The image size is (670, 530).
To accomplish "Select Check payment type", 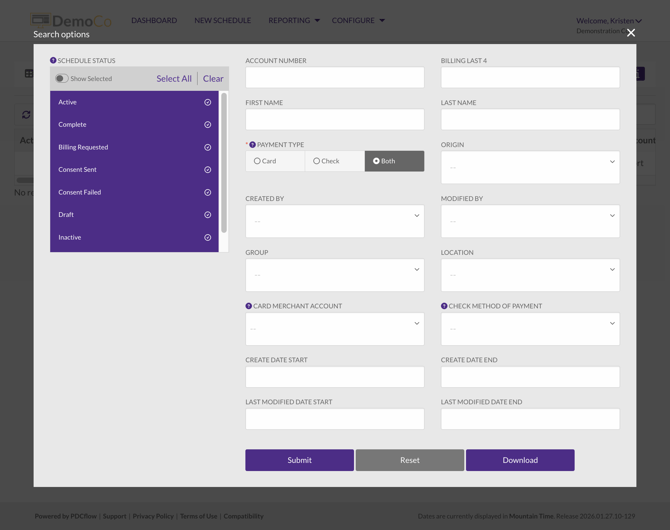I will click(x=335, y=161).
